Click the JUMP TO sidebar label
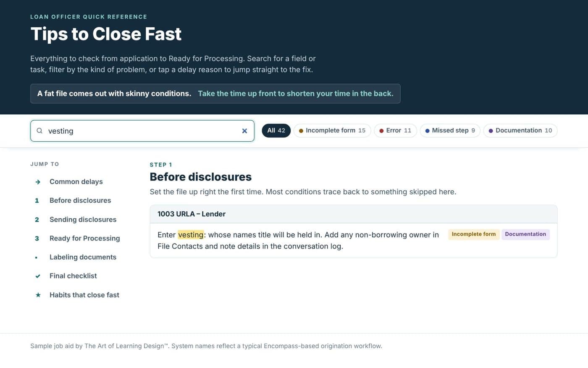Viewport: 588px width, 368px height. click(45, 164)
